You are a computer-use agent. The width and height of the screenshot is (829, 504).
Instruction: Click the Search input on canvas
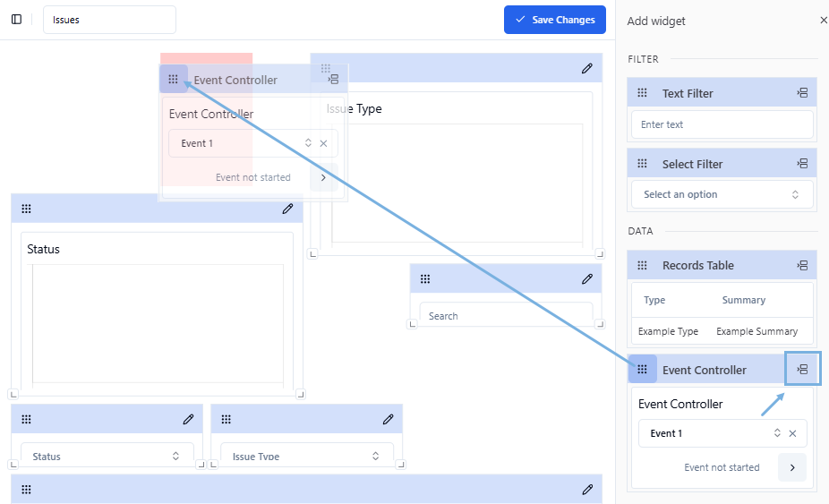[x=506, y=316]
